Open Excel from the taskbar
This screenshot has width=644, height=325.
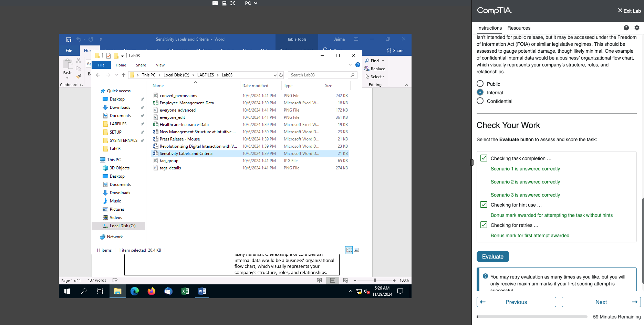click(185, 291)
